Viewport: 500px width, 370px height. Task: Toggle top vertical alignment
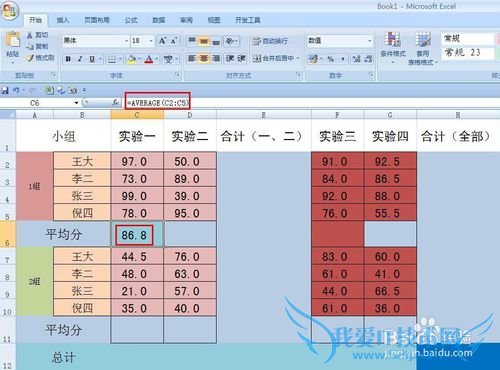coord(192,41)
